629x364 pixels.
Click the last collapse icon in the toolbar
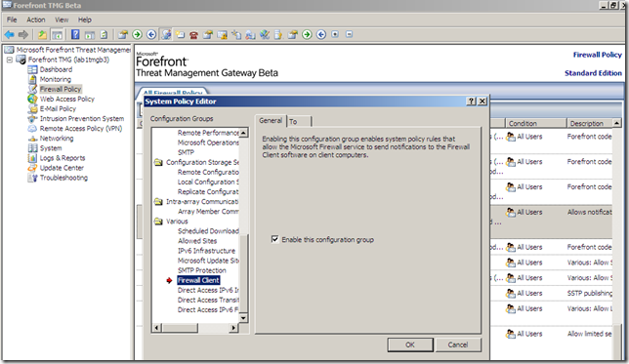click(x=349, y=34)
